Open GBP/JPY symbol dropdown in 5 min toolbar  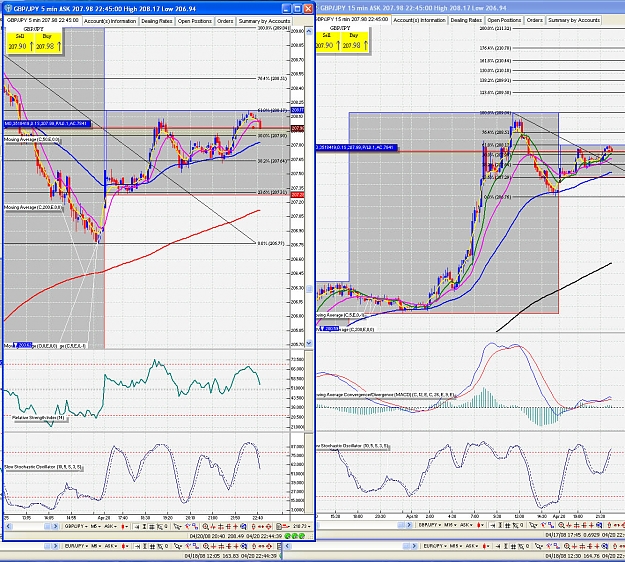coord(76,527)
